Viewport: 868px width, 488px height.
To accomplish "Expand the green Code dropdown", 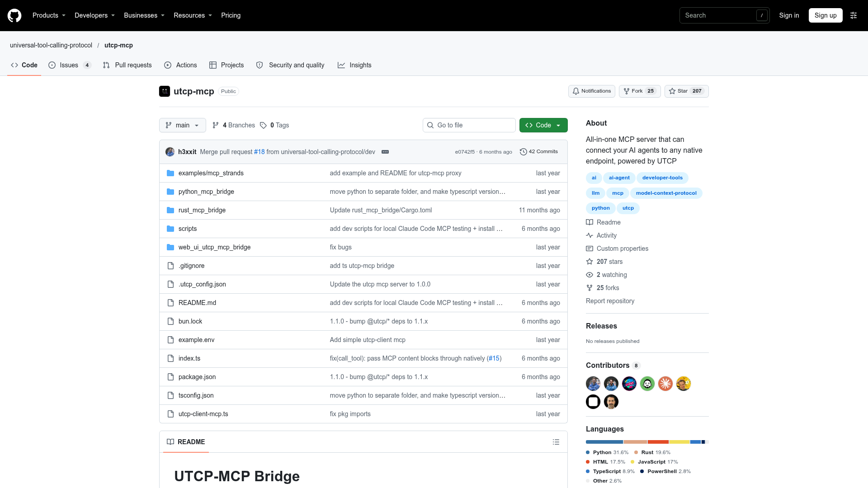I will click(x=543, y=125).
